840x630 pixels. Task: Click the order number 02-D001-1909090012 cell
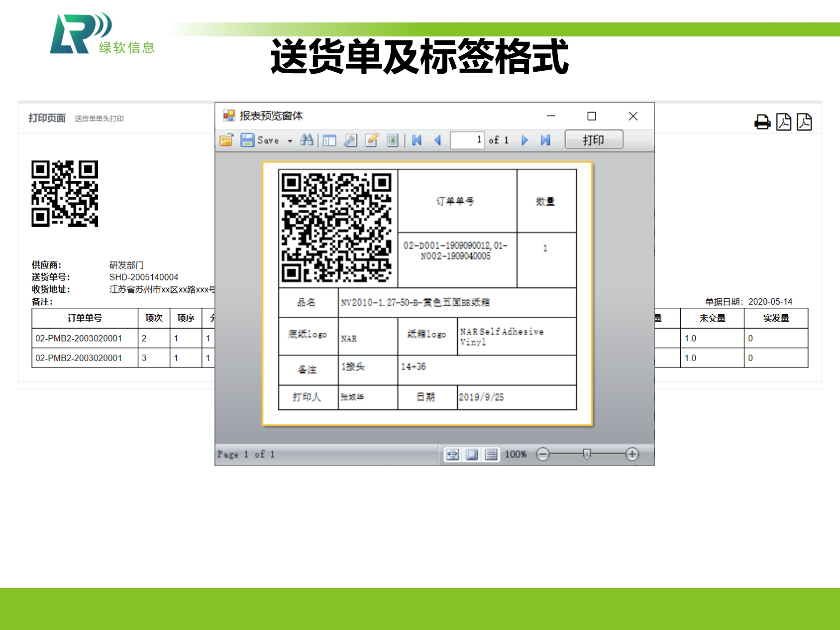457,260
